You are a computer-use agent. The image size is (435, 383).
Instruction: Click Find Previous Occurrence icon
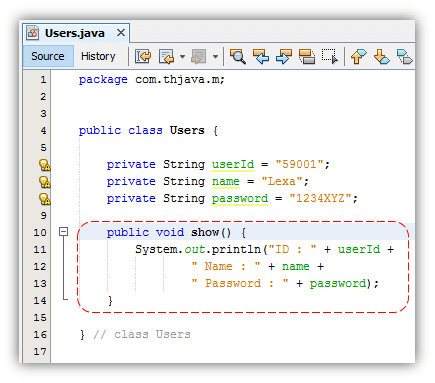click(x=261, y=56)
